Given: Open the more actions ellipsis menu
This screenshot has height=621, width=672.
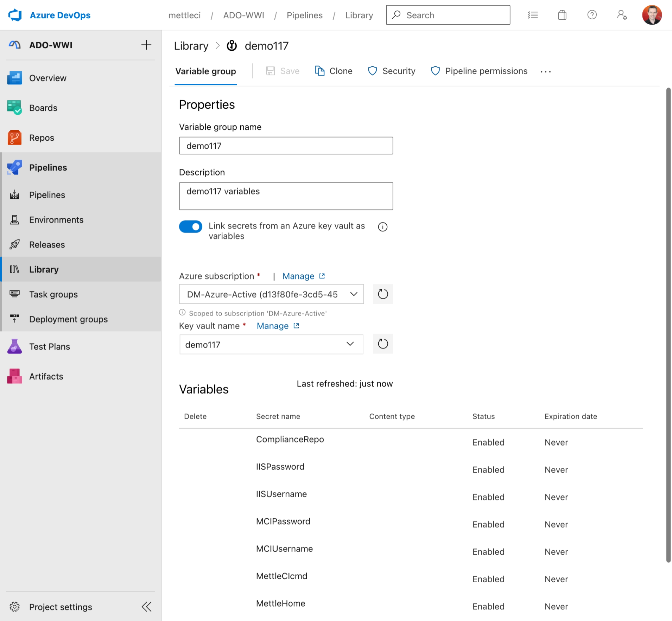Looking at the screenshot, I should [x=545, y=71].
